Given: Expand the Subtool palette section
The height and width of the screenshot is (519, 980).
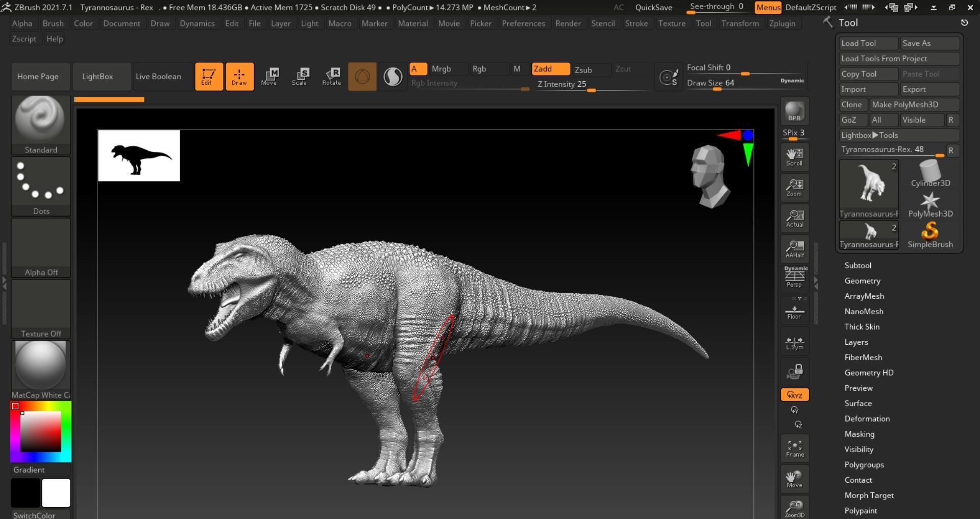Looking at the screenshot, I should 857,266.
